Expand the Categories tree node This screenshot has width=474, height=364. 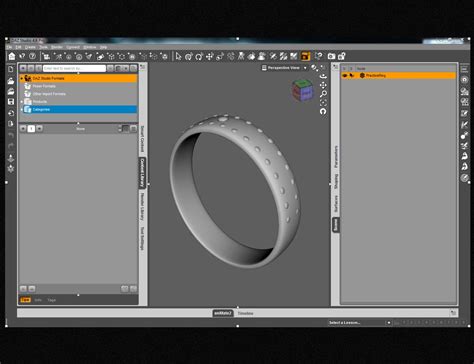click(x=22, y=109)
